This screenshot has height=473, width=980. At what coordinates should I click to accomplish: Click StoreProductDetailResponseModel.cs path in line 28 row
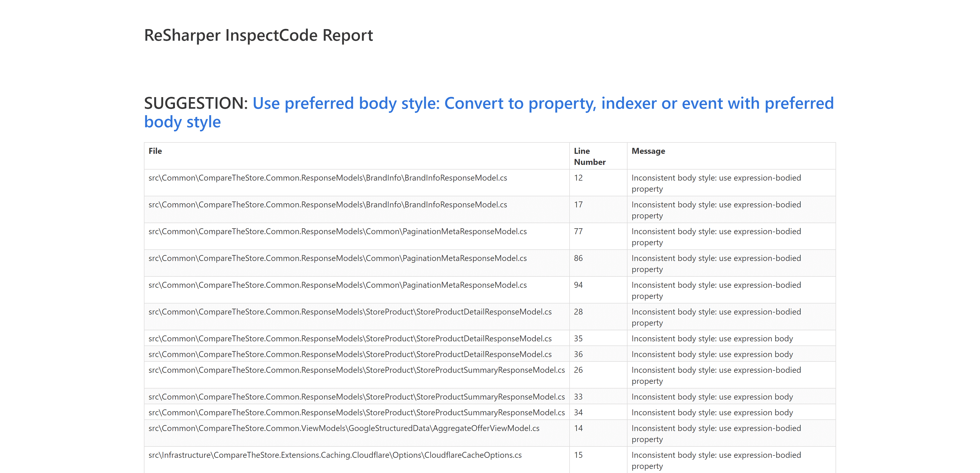(x=350, y=312)
